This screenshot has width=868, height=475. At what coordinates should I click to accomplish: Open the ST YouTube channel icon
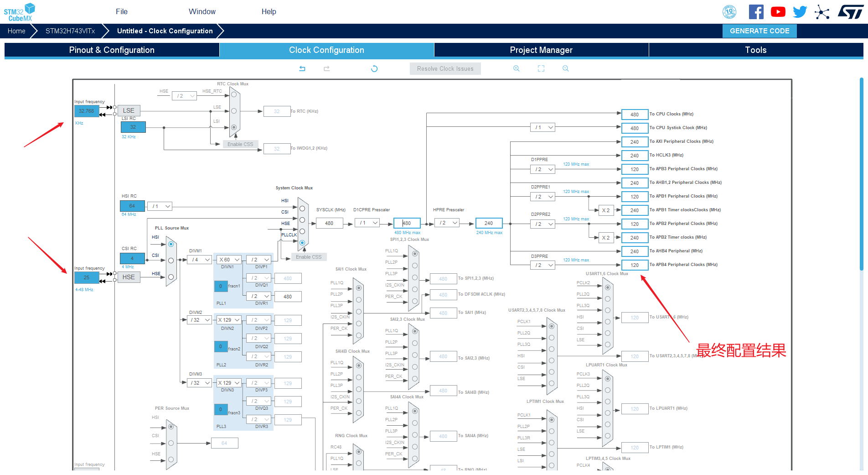click(778, 12)
